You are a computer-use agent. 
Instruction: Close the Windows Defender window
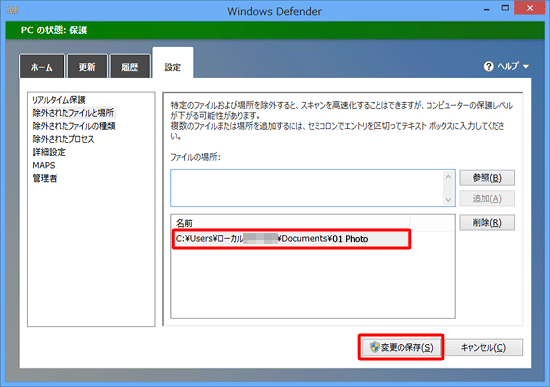tap(530, 8)
